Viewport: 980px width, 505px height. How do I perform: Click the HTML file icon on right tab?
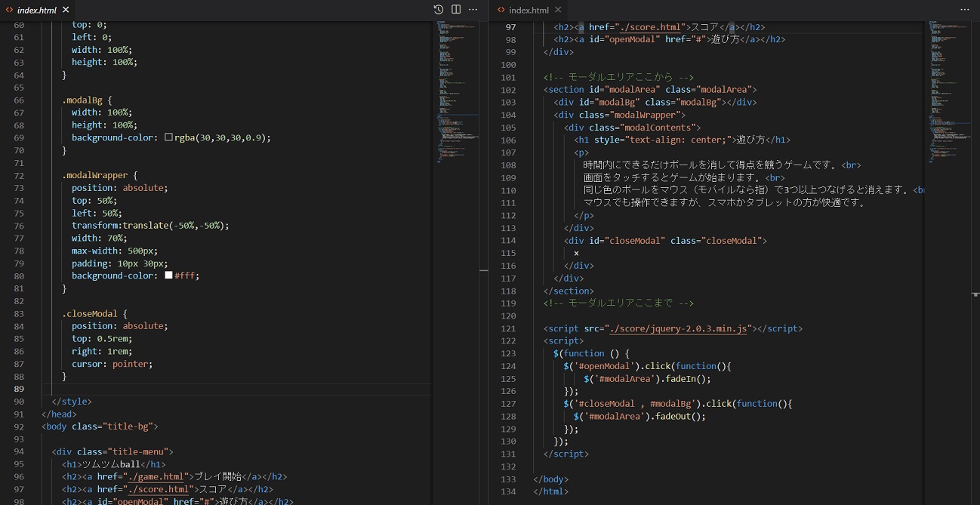[x=501, y=10]
